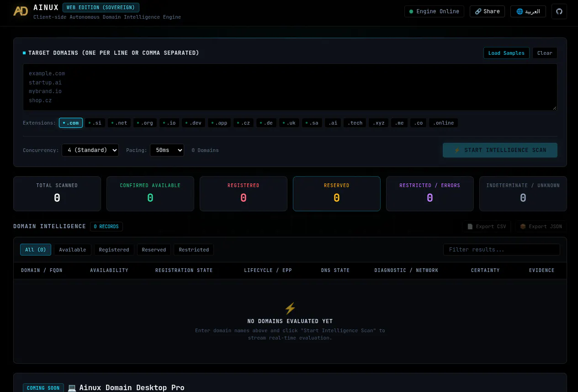Focus the target domains text area
Screen dimensions: 578x392
290,87
